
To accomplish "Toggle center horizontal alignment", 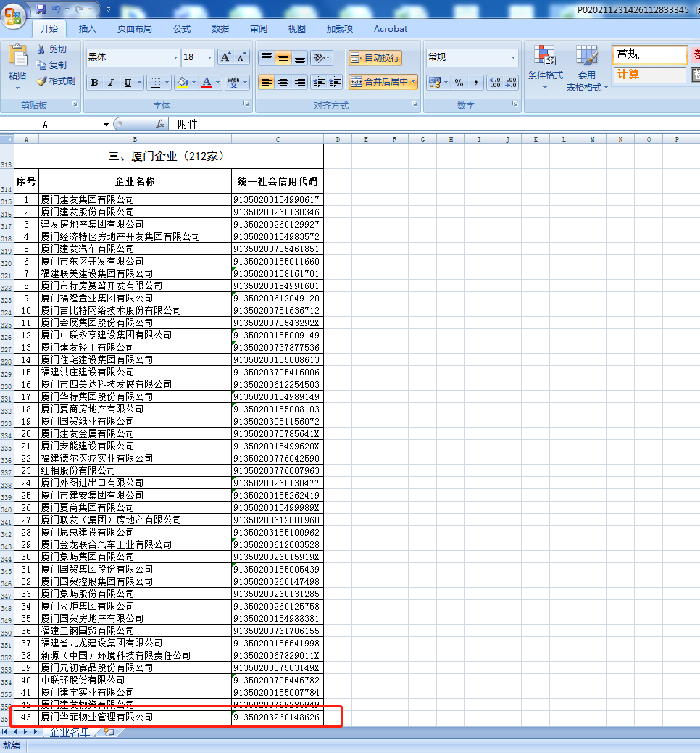I will pyautogui.click(x=283, y=82).
